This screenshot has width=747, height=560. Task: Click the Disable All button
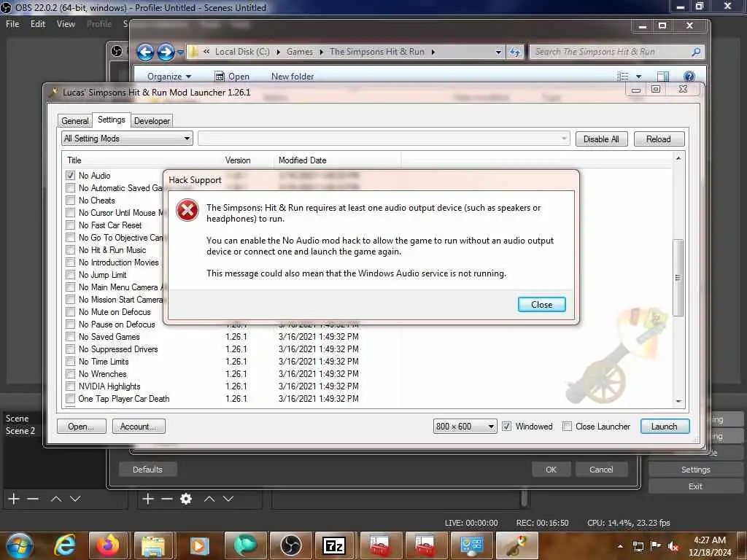(601, 139)
